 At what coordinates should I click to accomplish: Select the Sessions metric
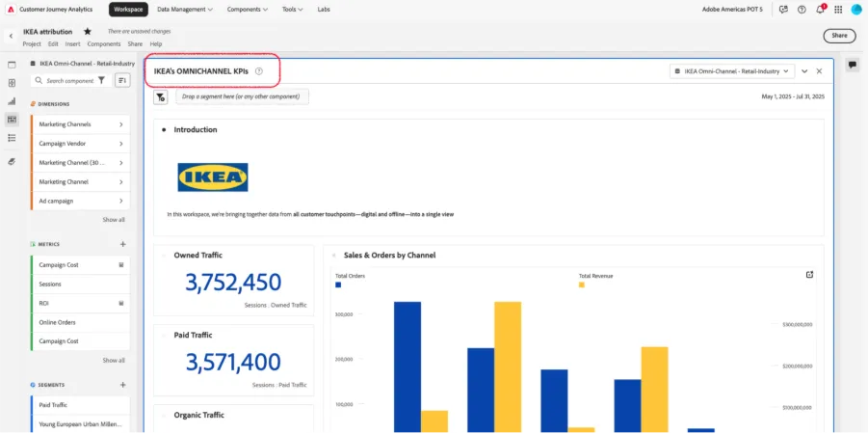pos(81,285)
